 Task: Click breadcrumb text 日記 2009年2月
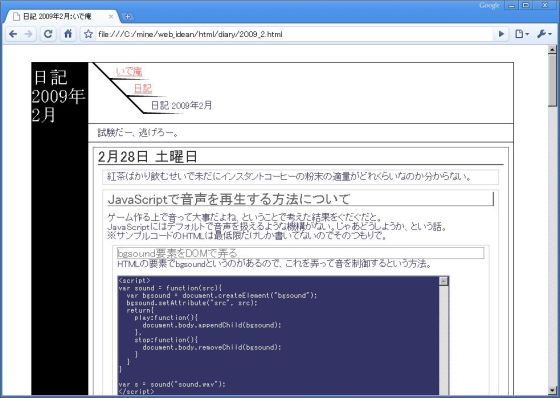point(181,105)
